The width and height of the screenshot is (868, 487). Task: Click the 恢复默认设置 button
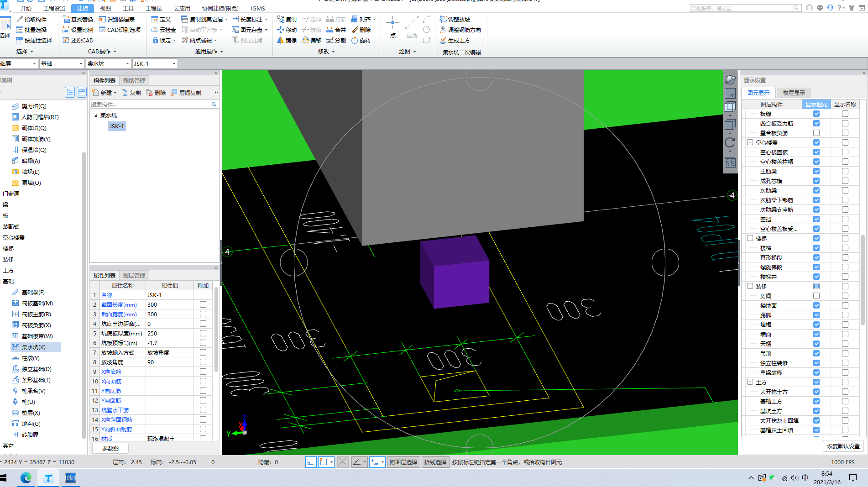(843, 446)
